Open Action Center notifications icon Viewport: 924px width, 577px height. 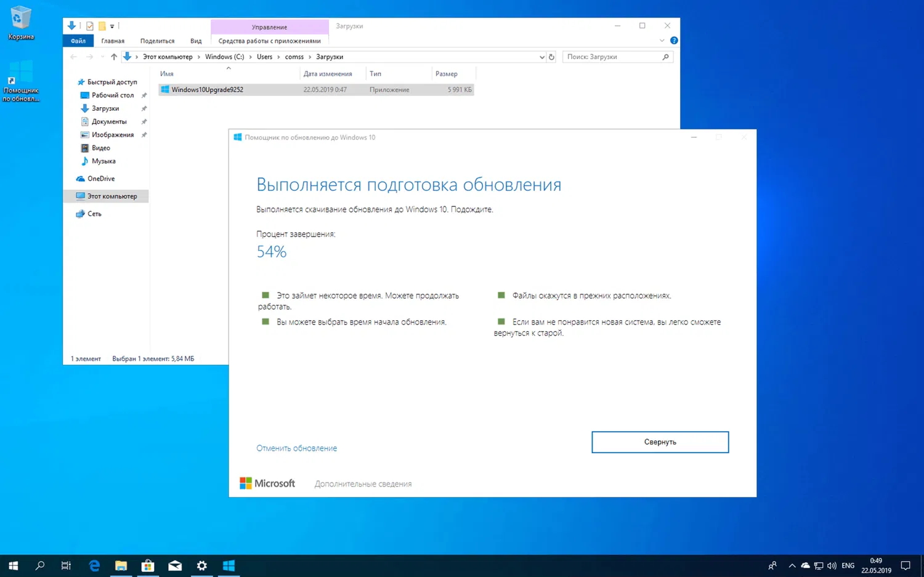click(x=906, y=565)
